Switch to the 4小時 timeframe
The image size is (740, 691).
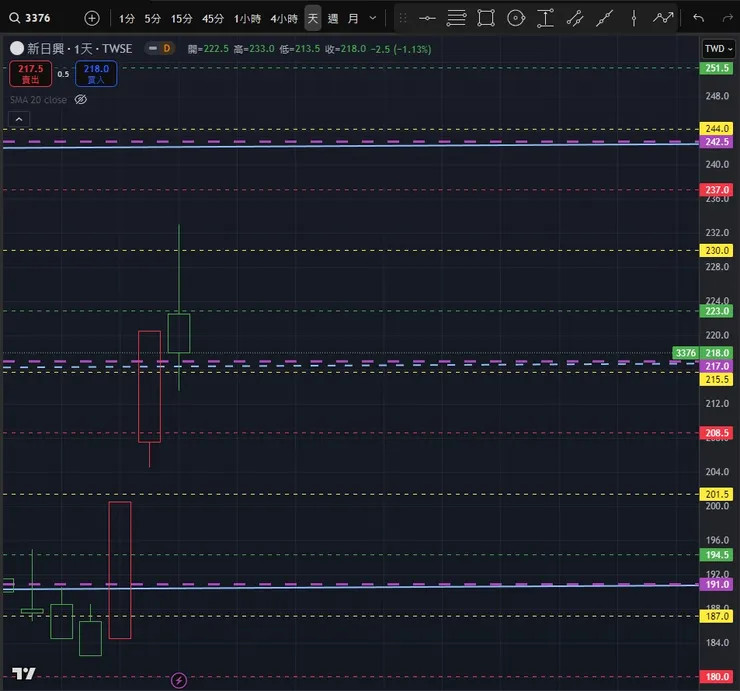(x=284, y=19)
